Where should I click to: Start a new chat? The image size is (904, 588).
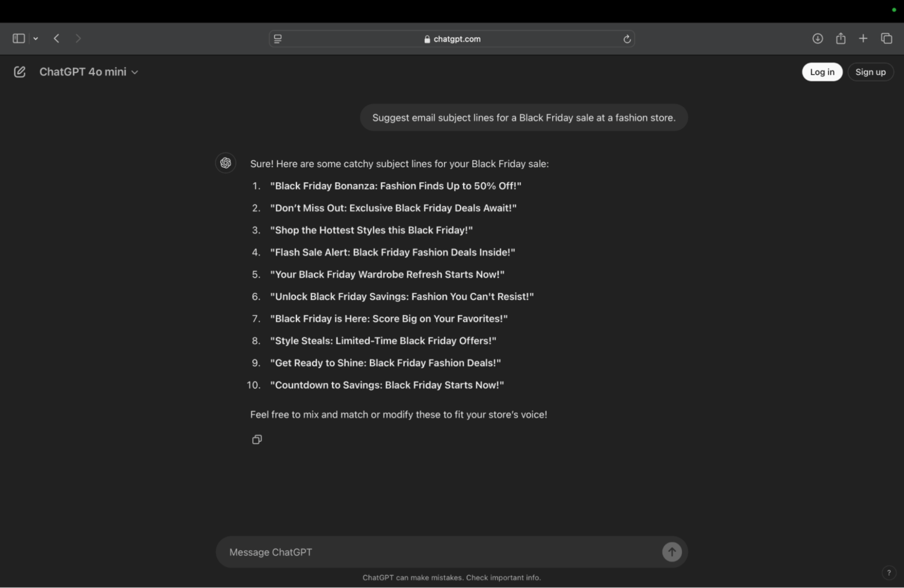19,72
